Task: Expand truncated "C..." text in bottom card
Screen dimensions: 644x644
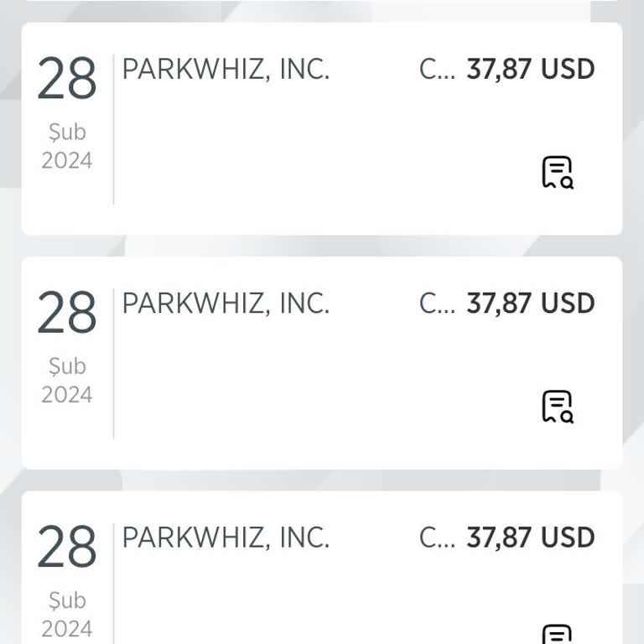Action: point(436,538)
